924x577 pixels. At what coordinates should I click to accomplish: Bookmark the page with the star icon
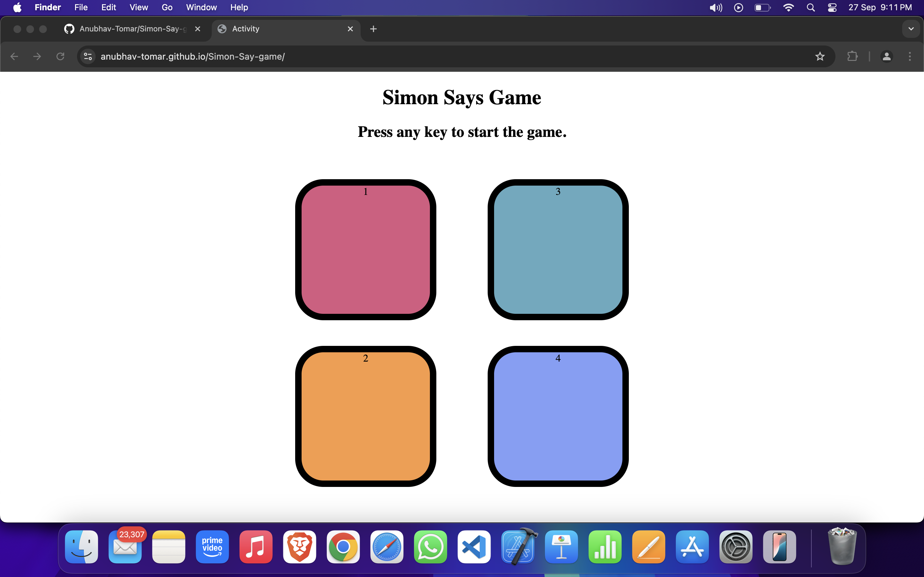tap(820, 56)
